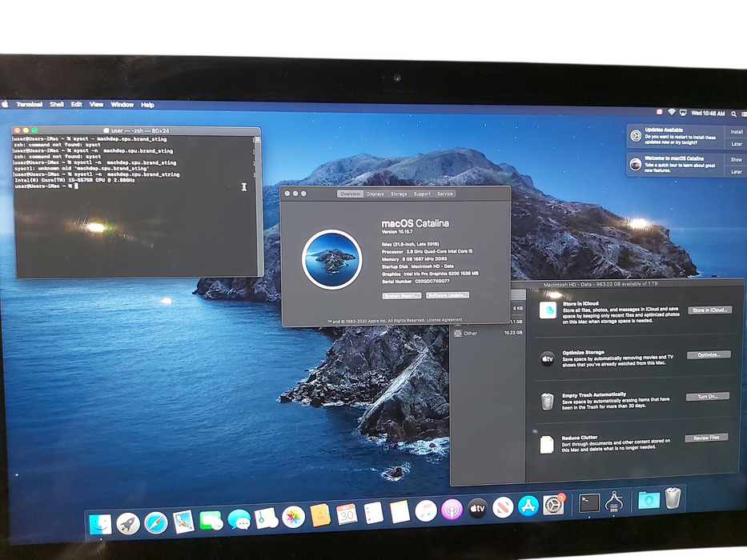Open the Mail stamp icon in Dock
The width and height of the screenshot is (747, 560).
tap(183, 522)
